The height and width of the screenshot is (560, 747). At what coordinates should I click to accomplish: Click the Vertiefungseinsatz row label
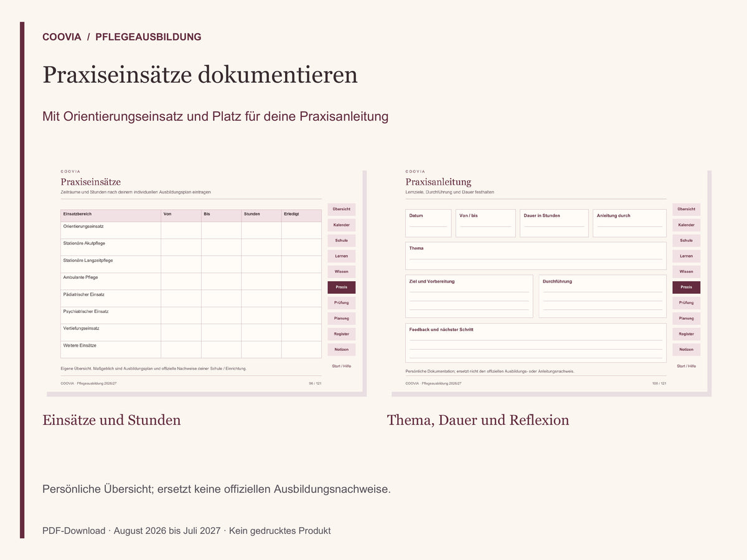81,328
